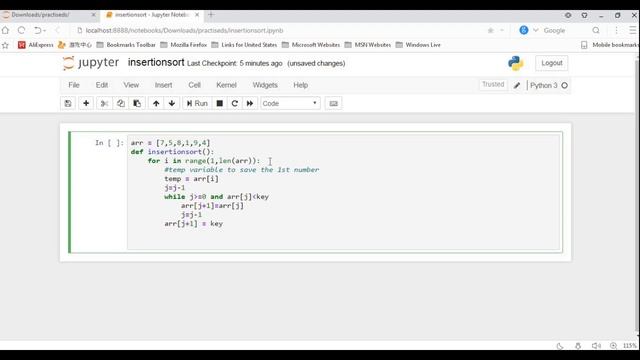Open the View menu
Screen dimensions: 640x360
pos(131,85)
